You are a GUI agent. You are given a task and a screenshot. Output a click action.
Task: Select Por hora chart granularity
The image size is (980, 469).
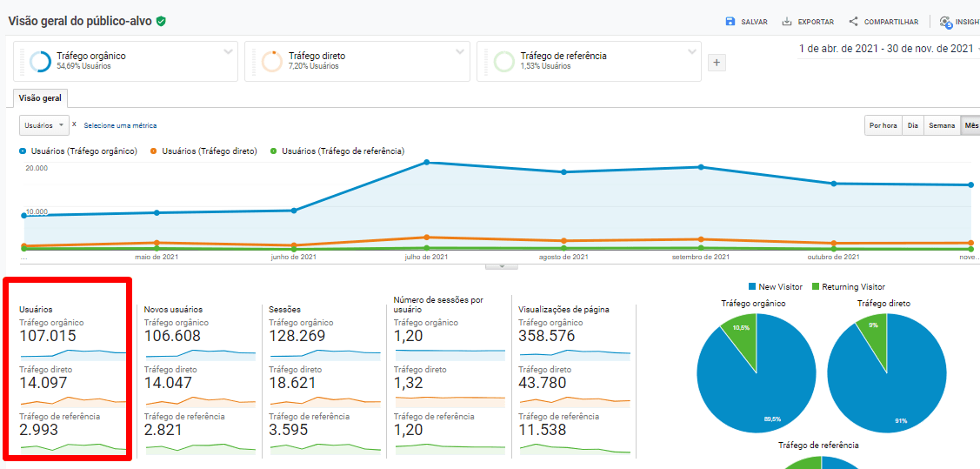pos(883,125)
